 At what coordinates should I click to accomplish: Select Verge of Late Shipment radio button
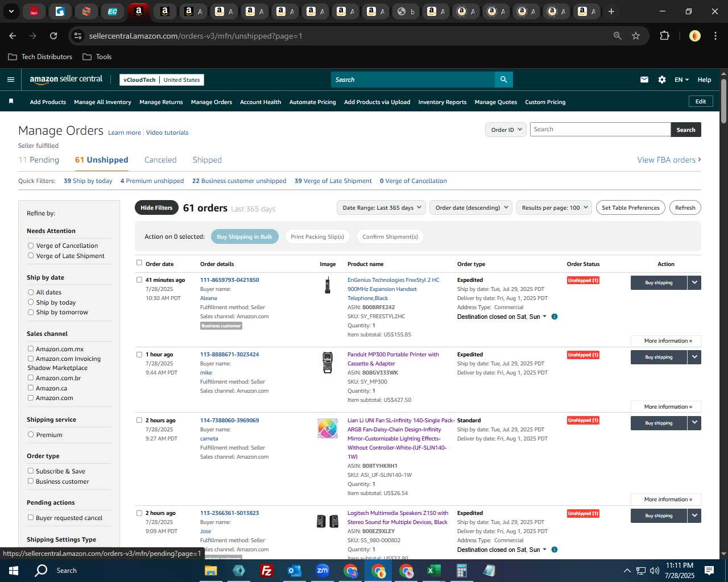point(31,256)
